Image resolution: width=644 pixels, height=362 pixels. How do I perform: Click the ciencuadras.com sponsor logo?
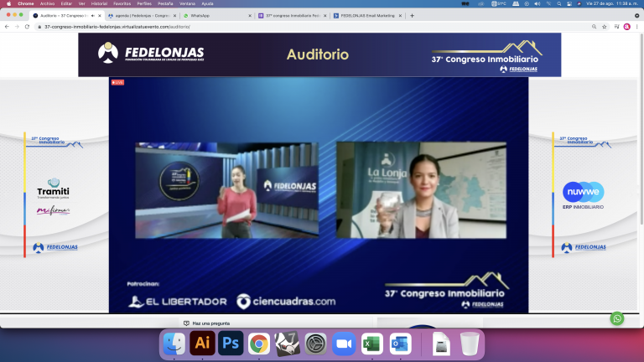[286, 302]
